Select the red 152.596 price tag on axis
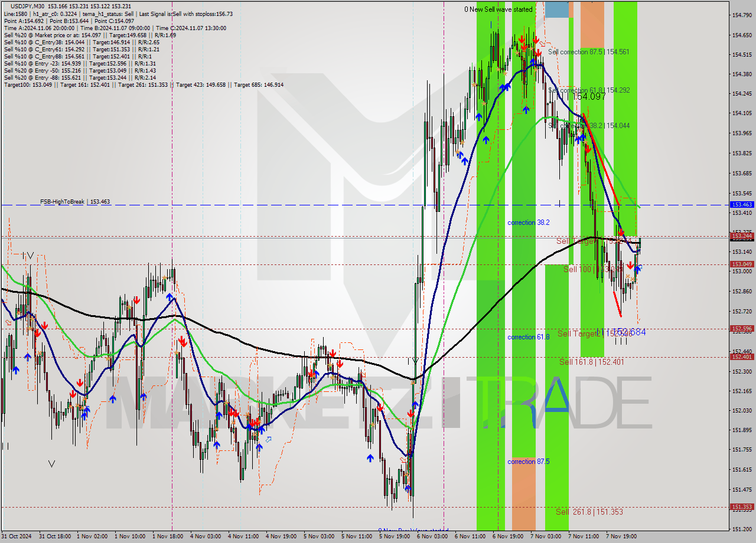The image size is (756, 543). point(742,329)
